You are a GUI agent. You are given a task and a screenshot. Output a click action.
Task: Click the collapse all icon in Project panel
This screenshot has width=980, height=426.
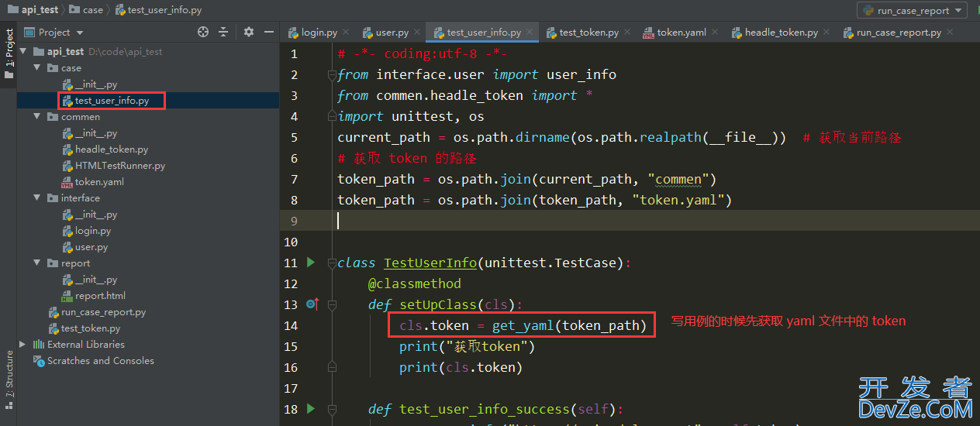coord(223,32)
